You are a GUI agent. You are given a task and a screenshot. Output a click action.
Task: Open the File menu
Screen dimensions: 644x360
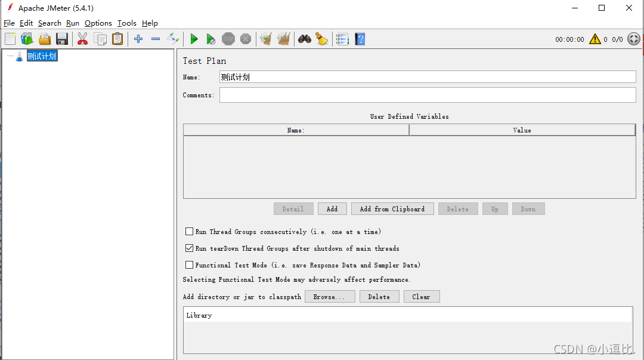point(9,23)
